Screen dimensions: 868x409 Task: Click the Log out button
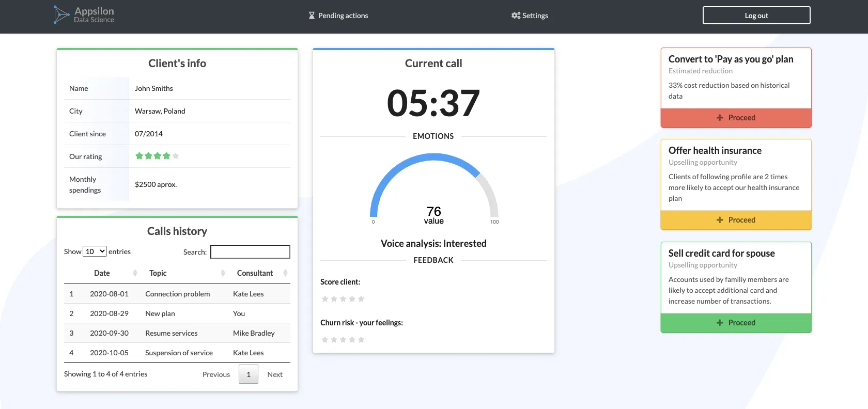[756, 15]
